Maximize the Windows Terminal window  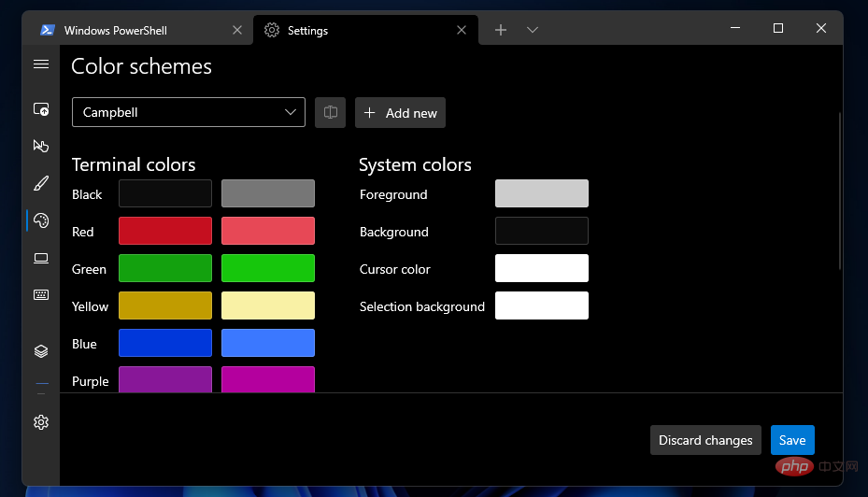coord(777,28)
